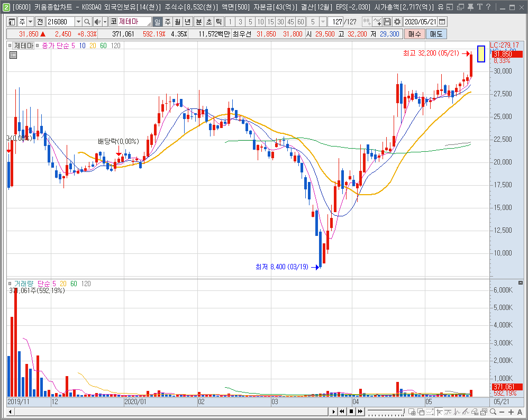The height and width of the screenshot is (420, 528).
Task: Click the chart image capture icon
Action: pyautogui.click(x=484, y=412)
